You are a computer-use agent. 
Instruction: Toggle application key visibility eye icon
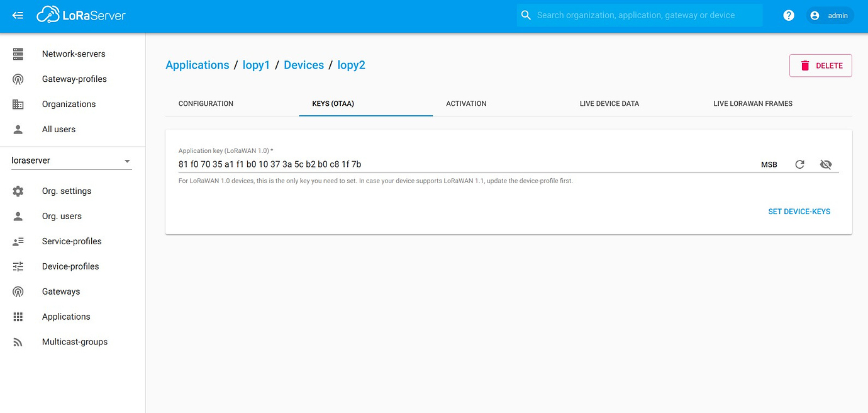coord(826,164)
